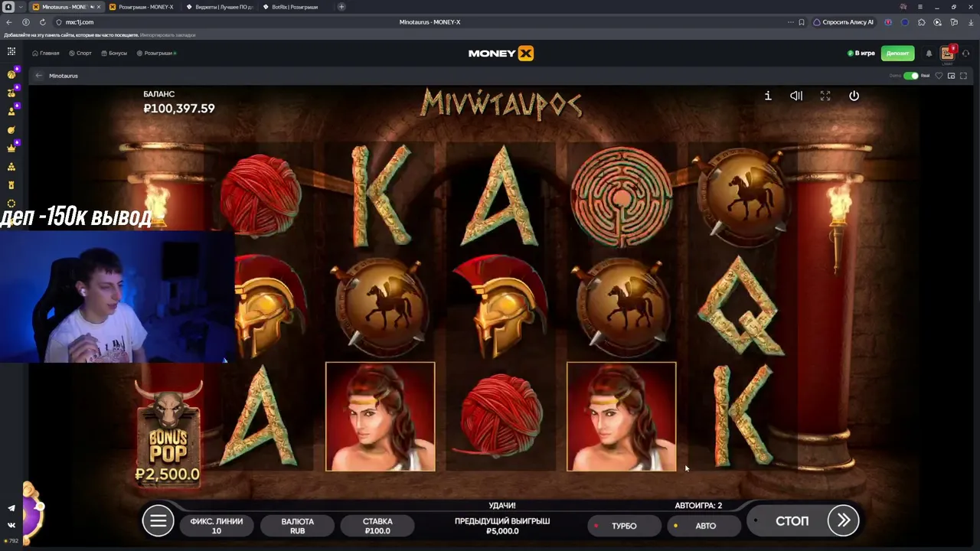Mute the game sound speaker icon
This screenshot has width=980, height=551.
[796, 96]
